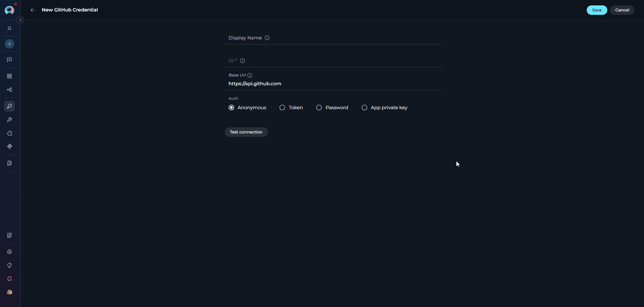Viewport: 644px width, 307px height.
Task: Select the key credentials icon
Action: (x=9, y=106)
